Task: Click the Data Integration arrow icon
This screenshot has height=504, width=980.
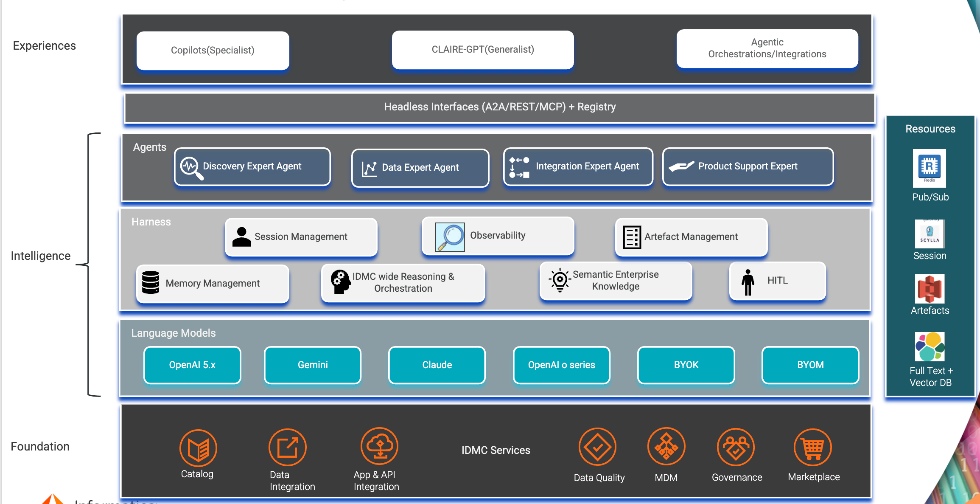Action: point(288,448)
